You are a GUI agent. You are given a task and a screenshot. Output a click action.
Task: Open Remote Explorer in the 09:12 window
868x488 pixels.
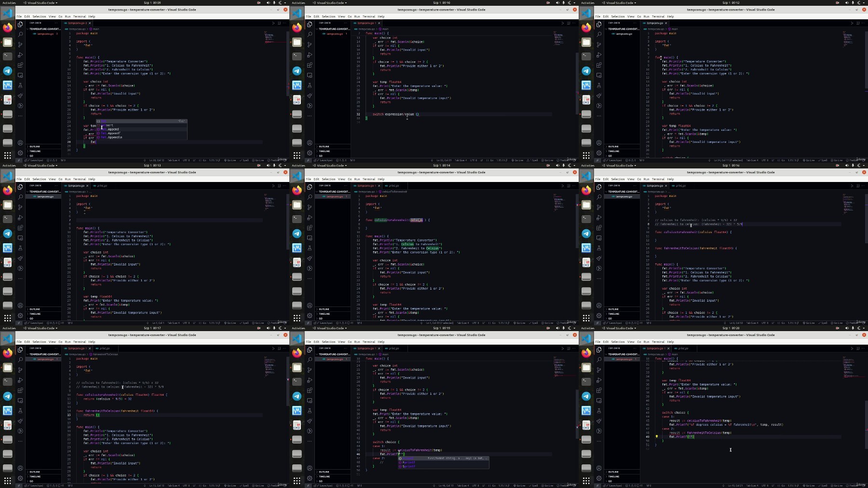(x=599, y=75)
